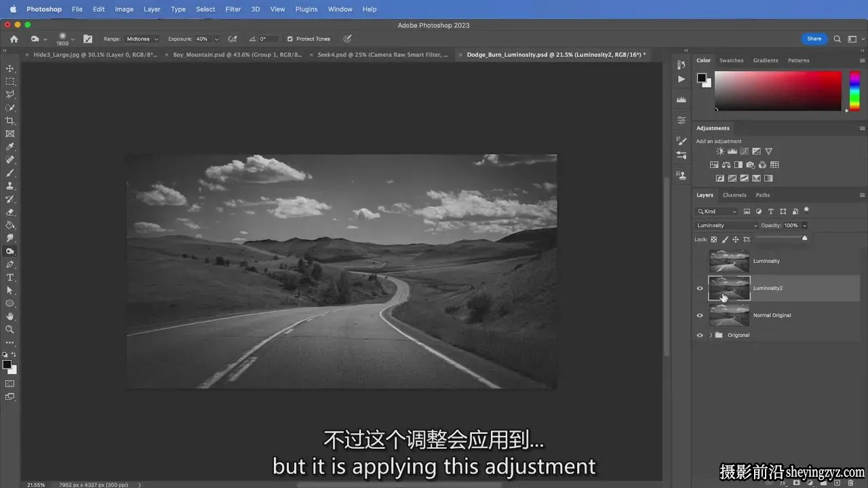Hide the Normal Original layer
This screenshot has width=868, height=488.
click(x=700, y=315)
